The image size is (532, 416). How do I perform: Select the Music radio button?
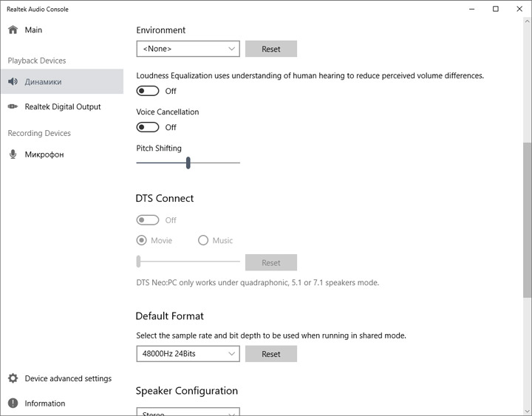pyautogui.click(x=203, y=240)
